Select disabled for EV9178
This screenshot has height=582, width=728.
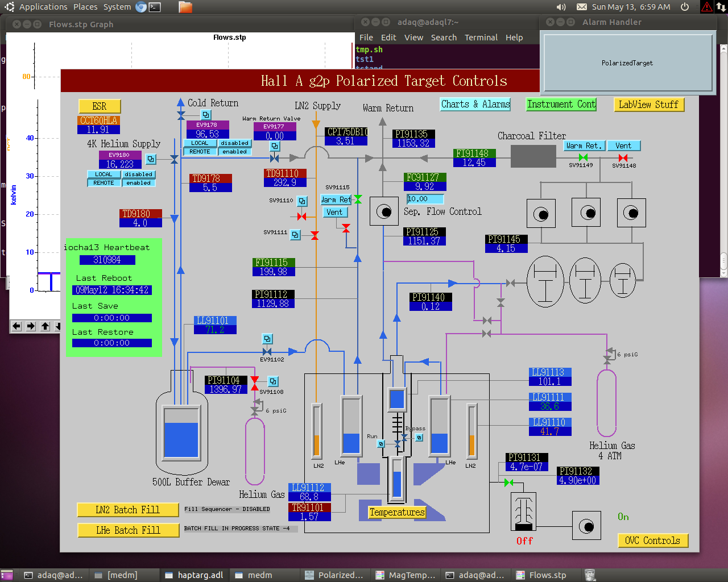click(235, 143)
